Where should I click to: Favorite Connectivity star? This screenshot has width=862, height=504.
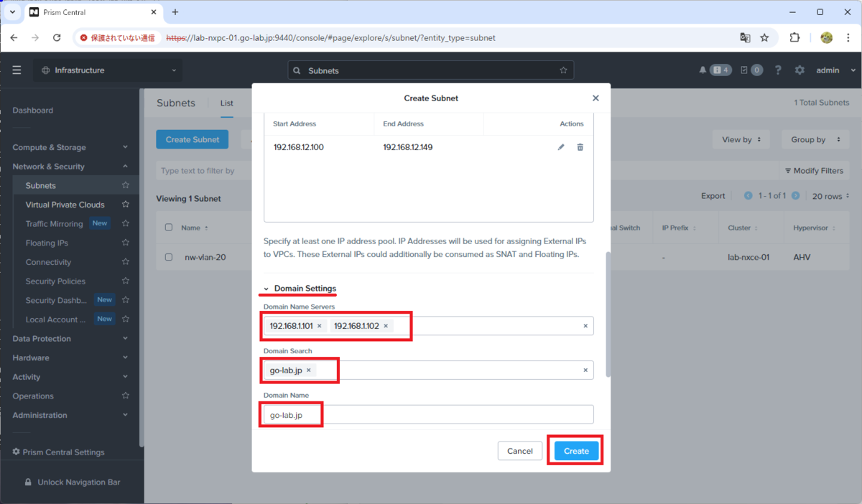click(x=126, y=262)
